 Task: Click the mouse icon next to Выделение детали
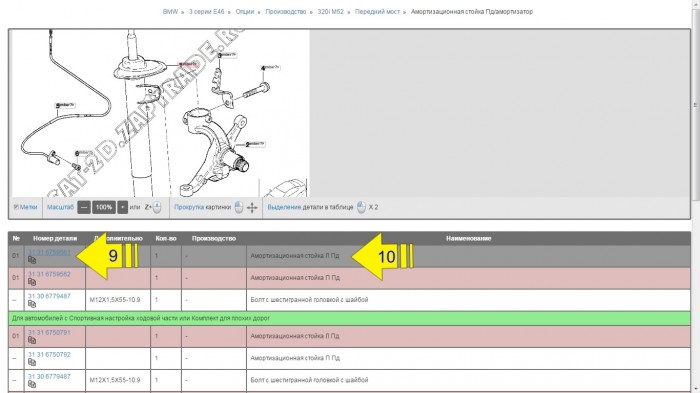point(361,207)
